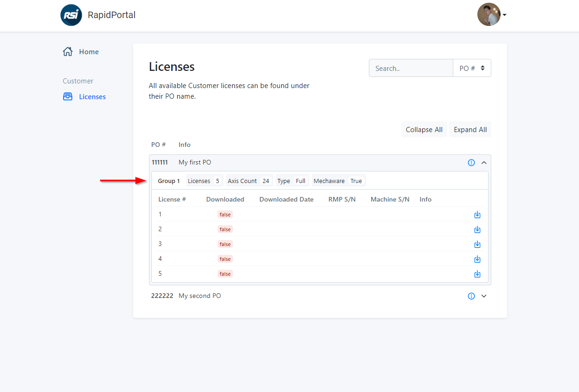
Task: Open the user menu dropdown arrow
Action: pos(504,15)
